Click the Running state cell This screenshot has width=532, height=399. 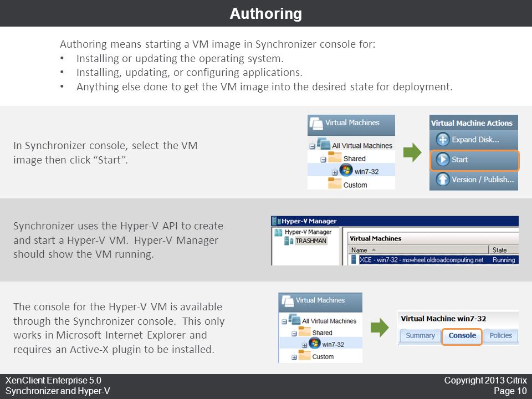504,260
